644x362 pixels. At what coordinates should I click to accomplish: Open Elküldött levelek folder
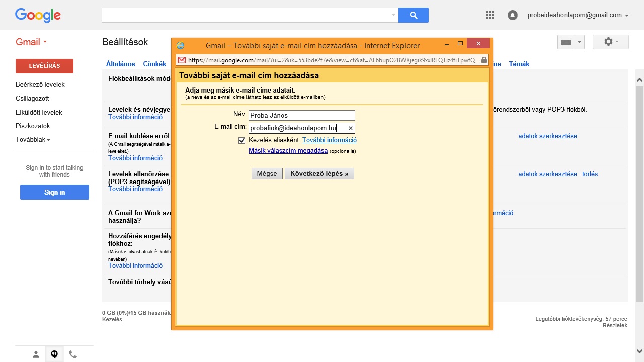(x=39, y=112)
